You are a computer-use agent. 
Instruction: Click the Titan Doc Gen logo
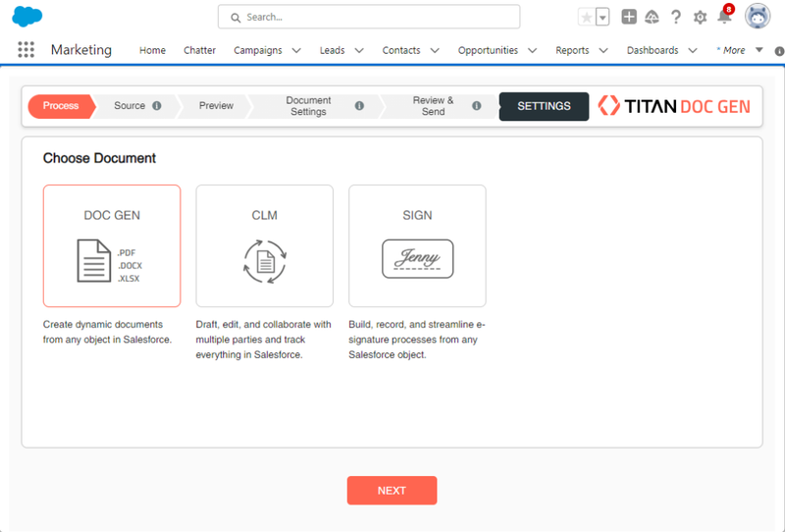(x=674, y=106)
